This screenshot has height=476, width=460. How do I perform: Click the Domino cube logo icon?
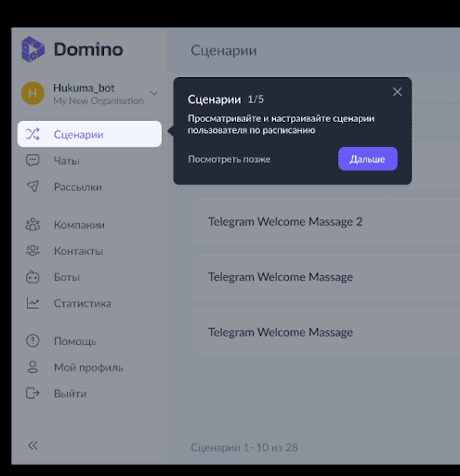[33, 49]
